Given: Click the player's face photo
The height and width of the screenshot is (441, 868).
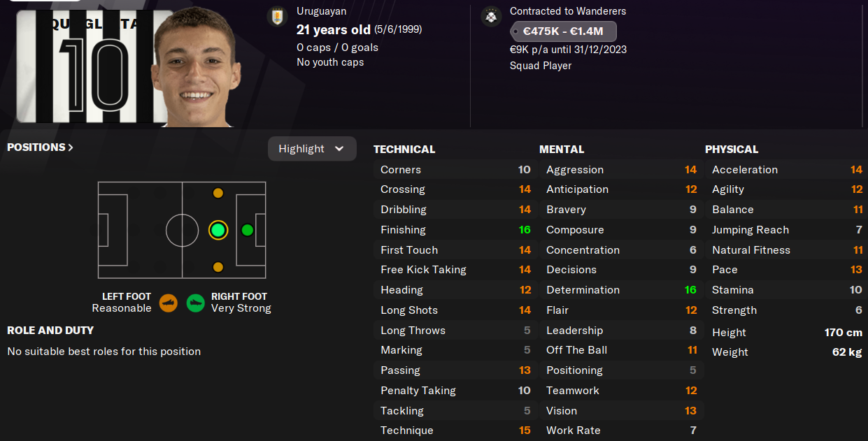Looking at the screenshot, I should click(x=192, y=70).
